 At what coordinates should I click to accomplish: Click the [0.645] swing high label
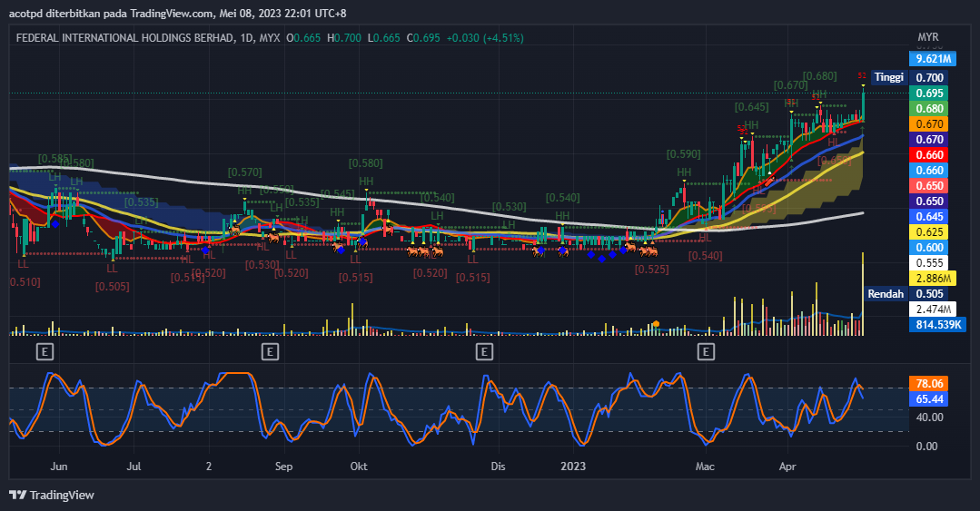coord(751,107)
